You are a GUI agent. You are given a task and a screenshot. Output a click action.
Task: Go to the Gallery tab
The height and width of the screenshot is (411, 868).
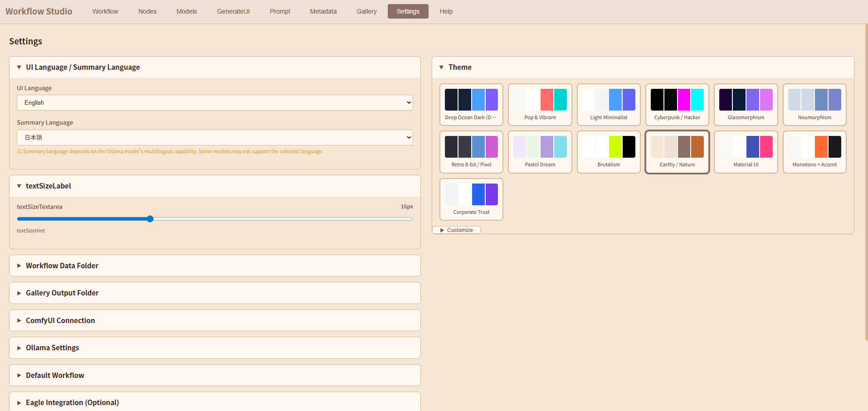[x=366, y=11]
